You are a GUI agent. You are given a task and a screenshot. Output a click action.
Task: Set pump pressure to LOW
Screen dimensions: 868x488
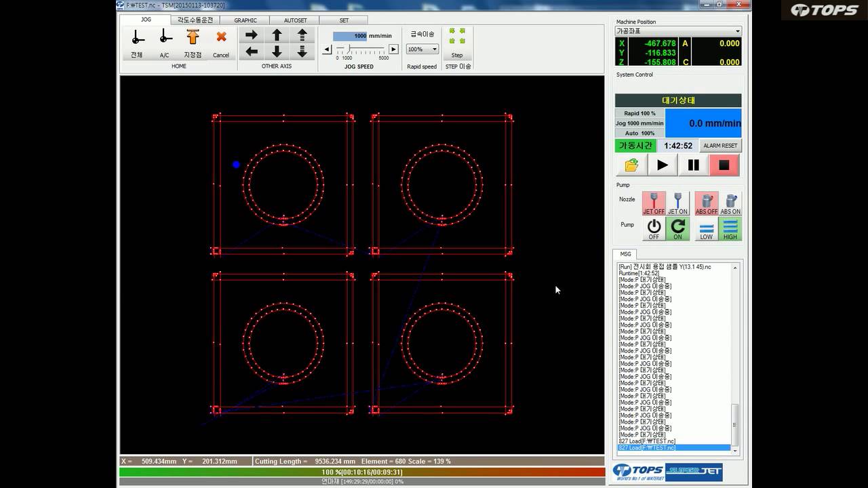(707, 229)
